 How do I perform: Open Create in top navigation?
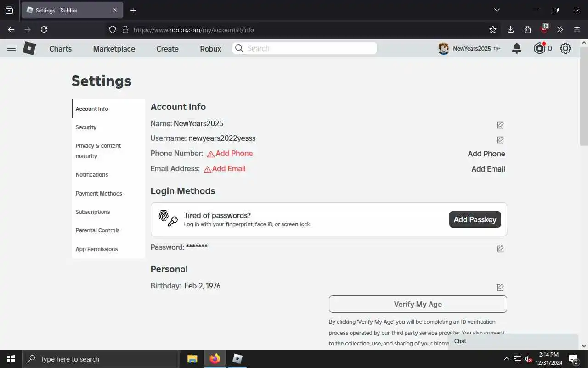pos(167,49)
